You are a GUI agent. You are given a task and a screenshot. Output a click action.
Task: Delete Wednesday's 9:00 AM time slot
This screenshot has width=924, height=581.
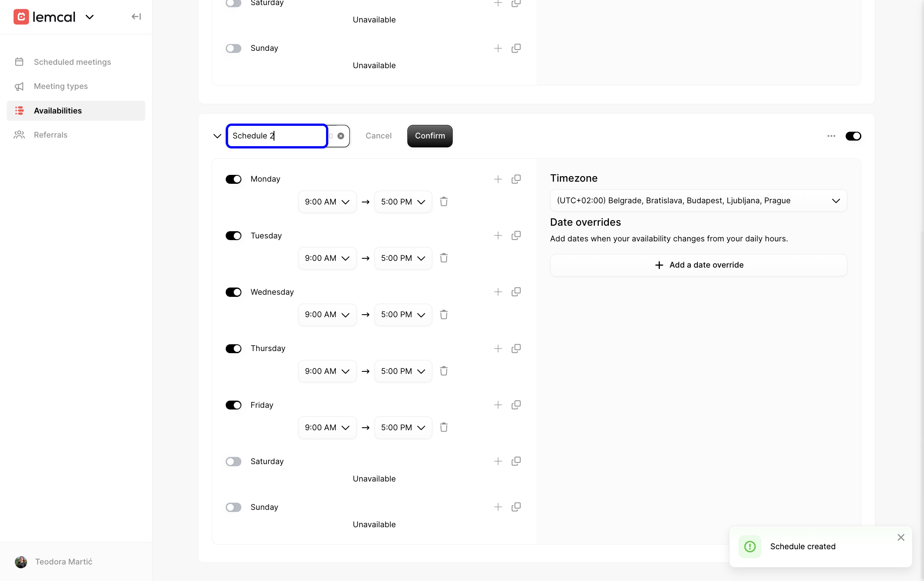coord(444,314)
